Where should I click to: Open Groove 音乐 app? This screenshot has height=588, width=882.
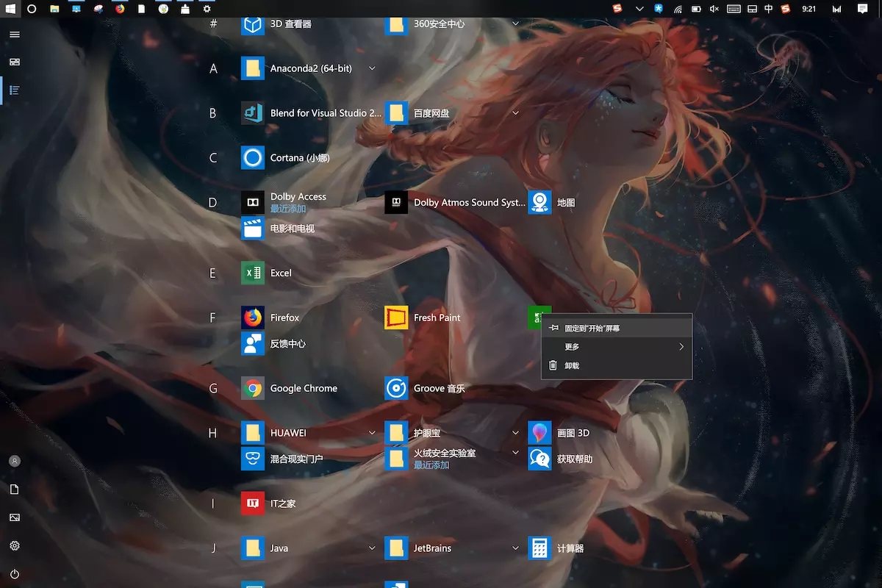click(x=425, y=388)
